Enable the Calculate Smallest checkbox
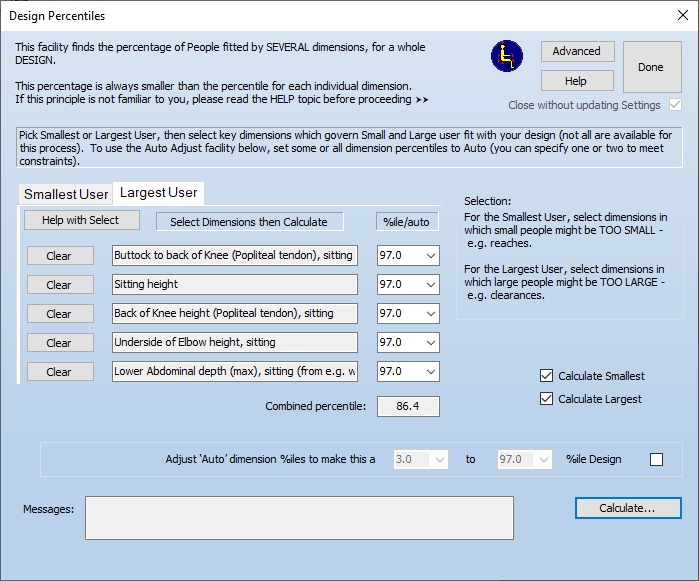 pyautogui.click(x=546, y=376)
